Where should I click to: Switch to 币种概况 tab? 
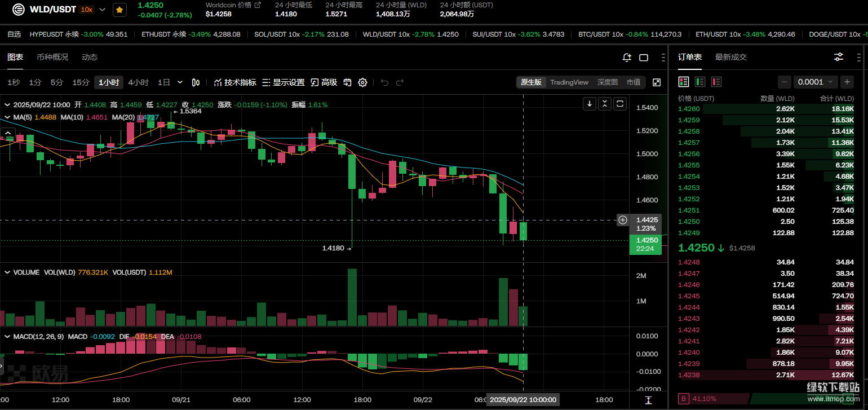[x=52, y=57]
